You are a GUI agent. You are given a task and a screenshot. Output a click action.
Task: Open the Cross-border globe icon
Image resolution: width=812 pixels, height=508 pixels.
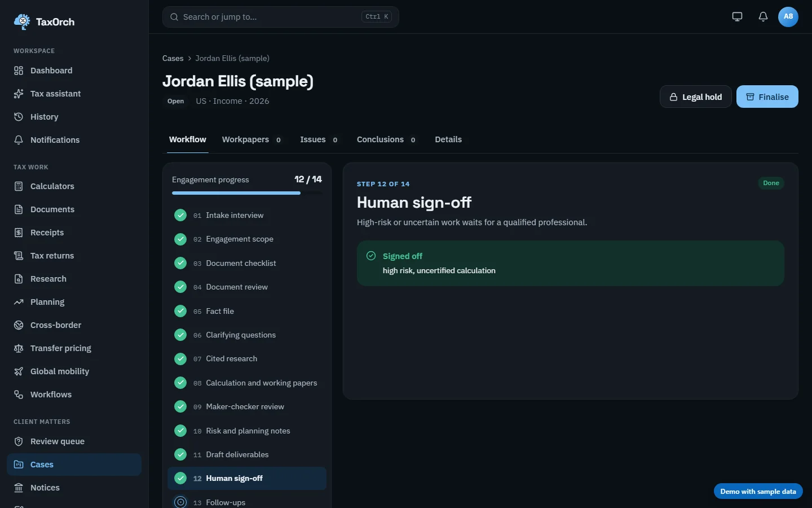point(19,325)
